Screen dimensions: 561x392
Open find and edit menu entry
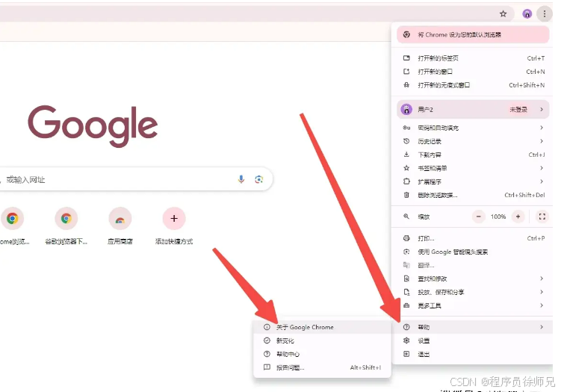[473, 279]
